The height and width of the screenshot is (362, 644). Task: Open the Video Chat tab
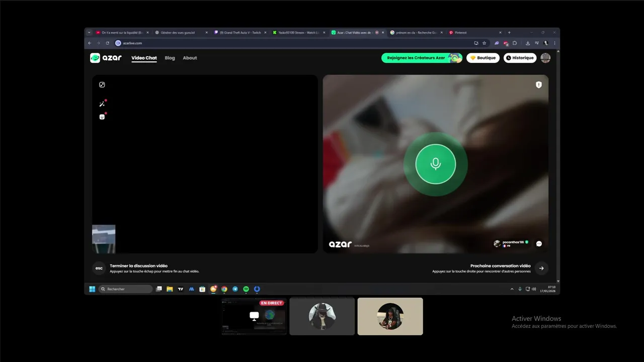tap(144, 58)
